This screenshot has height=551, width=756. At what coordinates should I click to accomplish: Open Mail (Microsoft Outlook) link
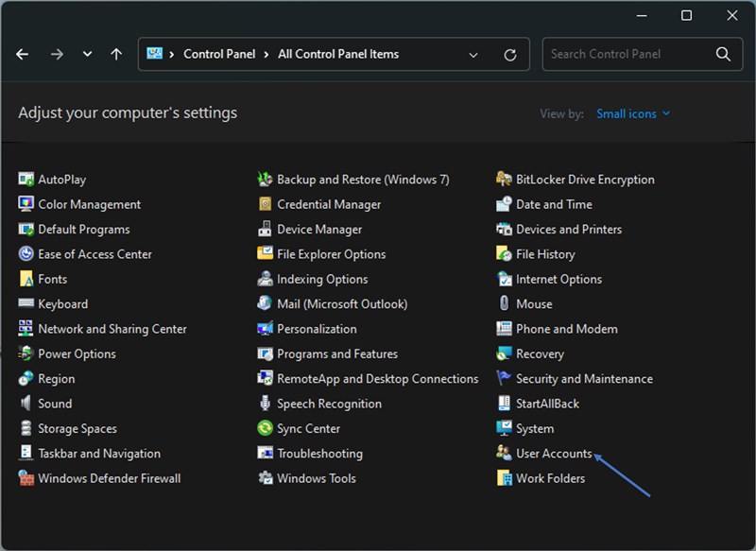click(x=342, y=304)
